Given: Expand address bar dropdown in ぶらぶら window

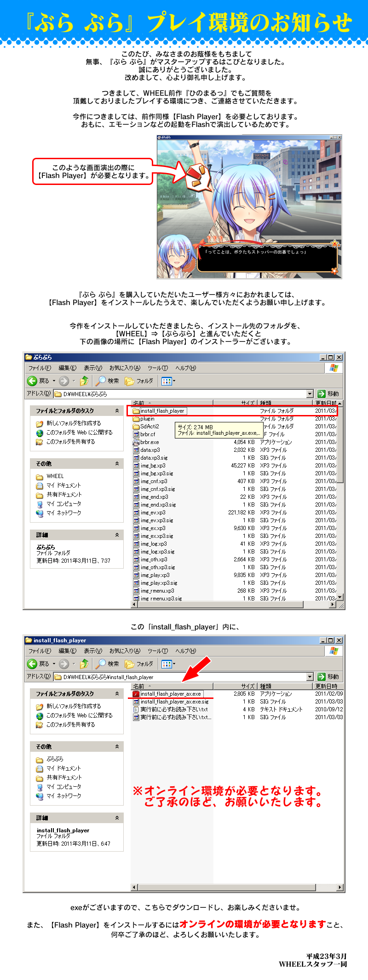Looking at the screenshot, I should (310, 393).
